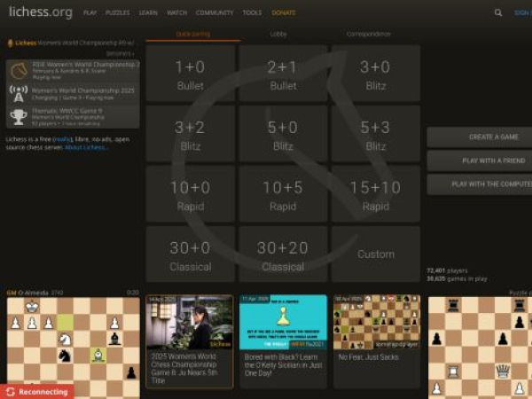Click the 72,401 players count
Screen dimensions: 532x399
[x=447, y=270]
